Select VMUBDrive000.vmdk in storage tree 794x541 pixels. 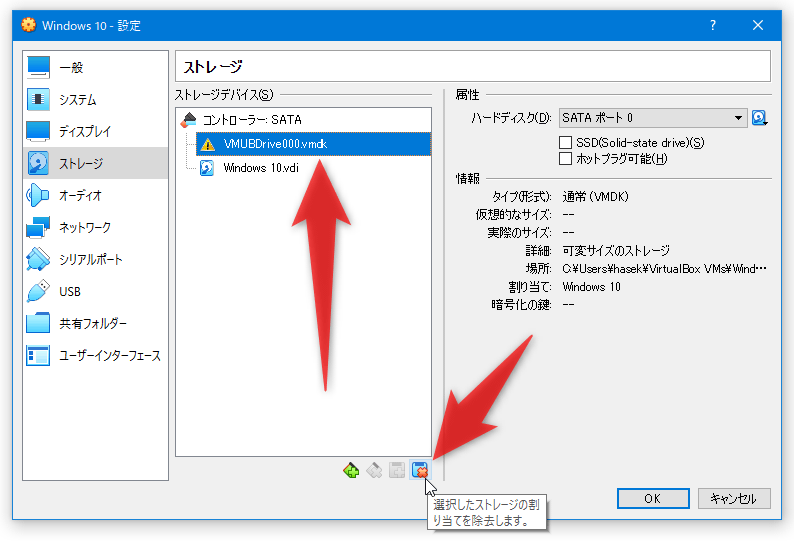coord(313,144)
